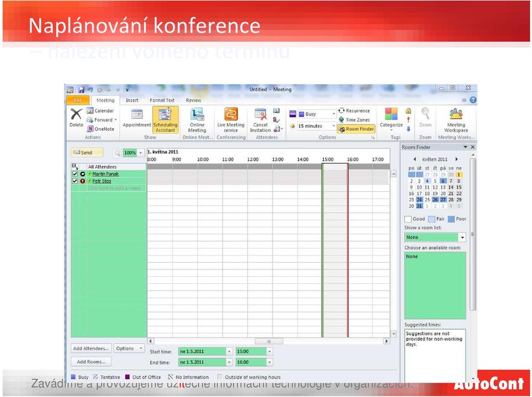Open Recurrence settings
The width and height of the screenshot is (532, 397).
(x=354, y=111)
